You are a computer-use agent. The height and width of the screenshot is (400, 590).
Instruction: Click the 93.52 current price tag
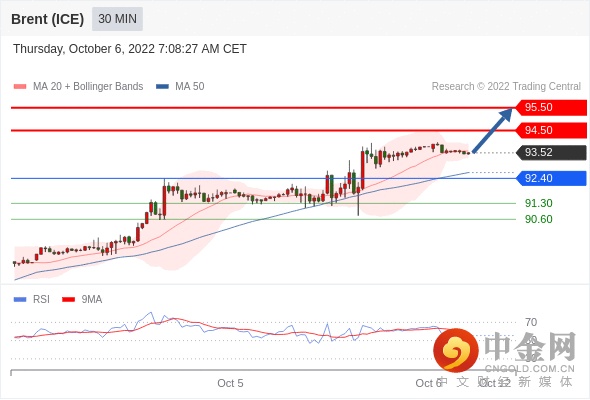click(x=551, y=152)
